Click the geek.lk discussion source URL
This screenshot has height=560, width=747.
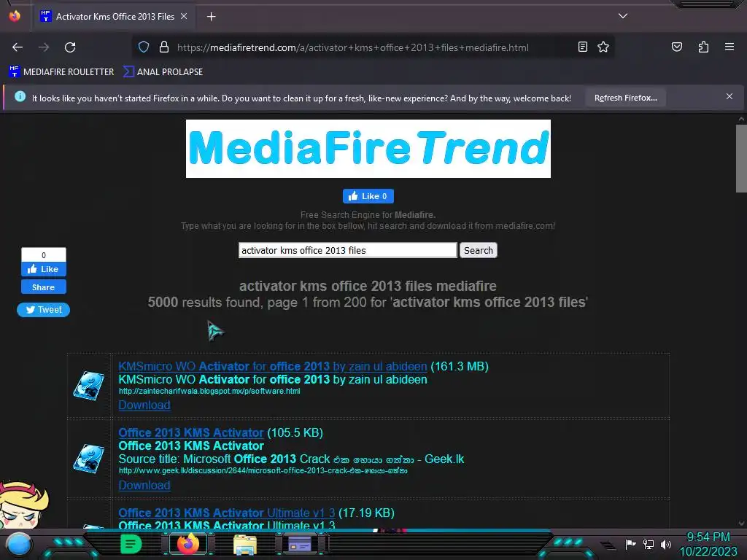click(263, 470)
